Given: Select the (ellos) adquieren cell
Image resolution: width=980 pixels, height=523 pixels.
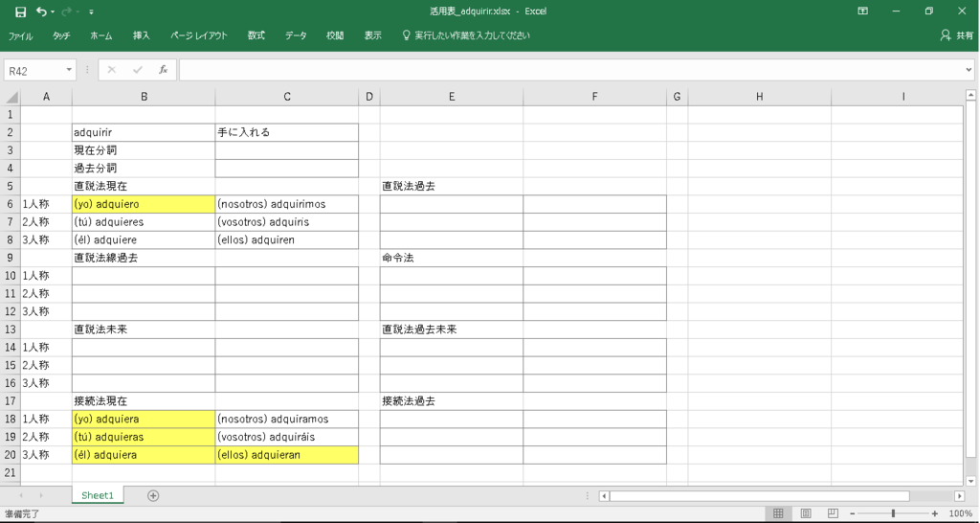Looking at the screenshot, I should point(287,240).
